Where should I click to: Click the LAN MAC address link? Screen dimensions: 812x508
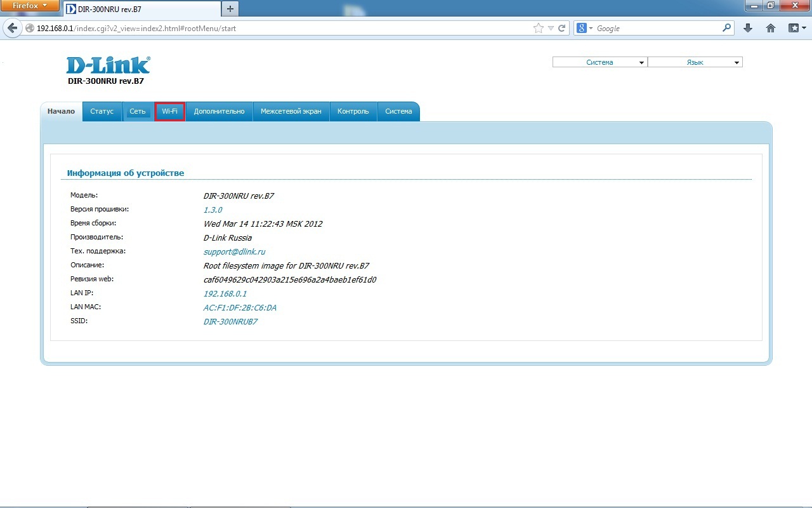coord(240,307)
